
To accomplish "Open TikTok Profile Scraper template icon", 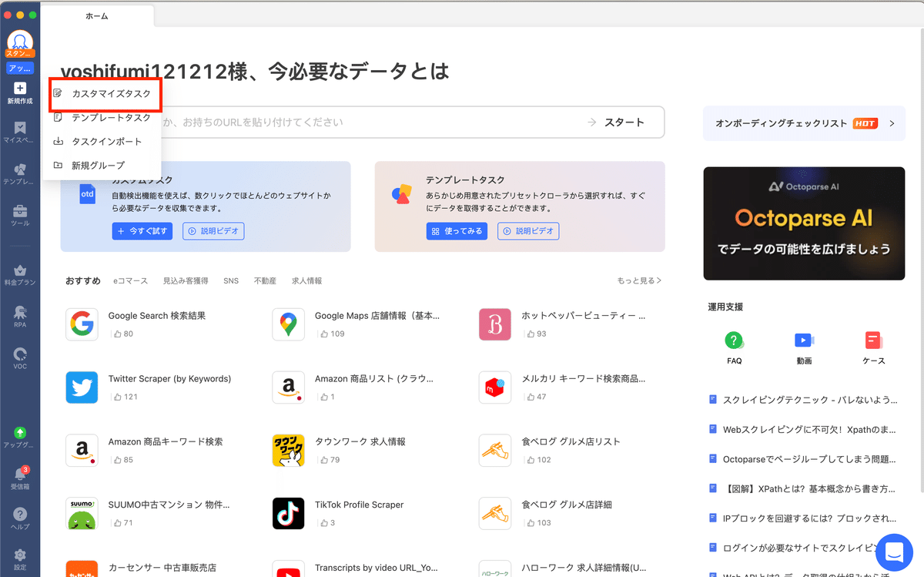I will [288, 513].
